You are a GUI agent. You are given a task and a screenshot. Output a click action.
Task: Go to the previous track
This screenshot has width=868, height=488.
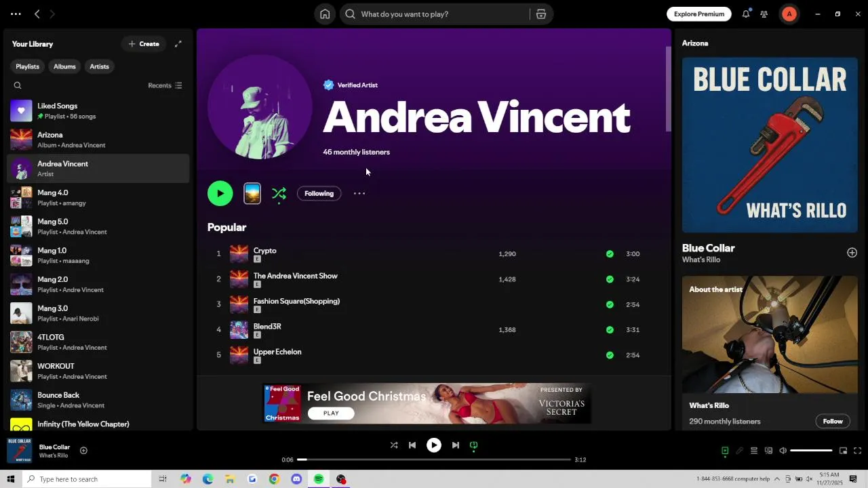click(x=412, y=445)
